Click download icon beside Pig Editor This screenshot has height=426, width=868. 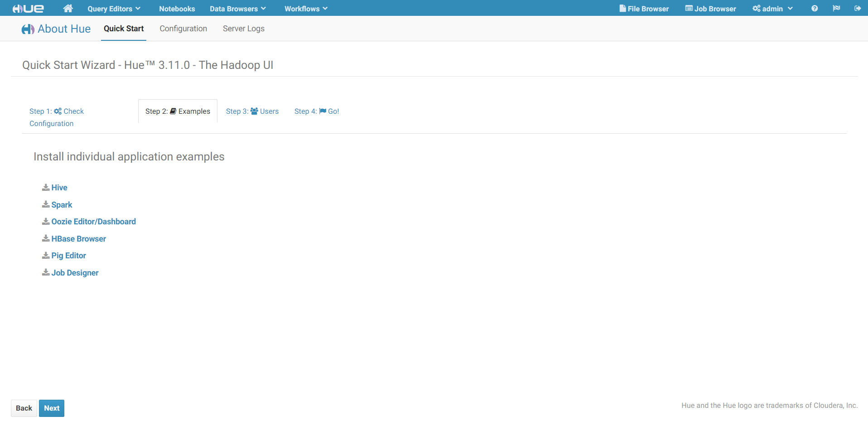pyautogui.click(x=46, y=255)
